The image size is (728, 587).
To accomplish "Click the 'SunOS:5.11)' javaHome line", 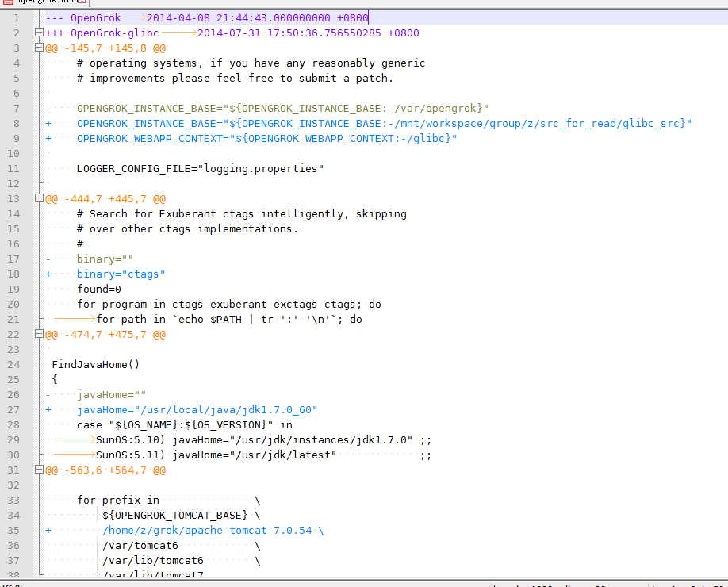I will (x=263, y=455).
